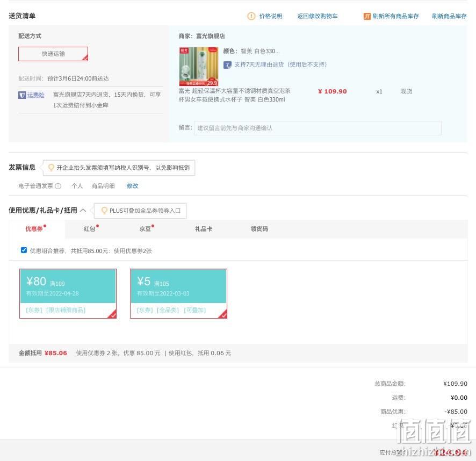476x461 pixels.
Task: Click the product title 富光 超轻保温杯
Action: tap(235, 95)
